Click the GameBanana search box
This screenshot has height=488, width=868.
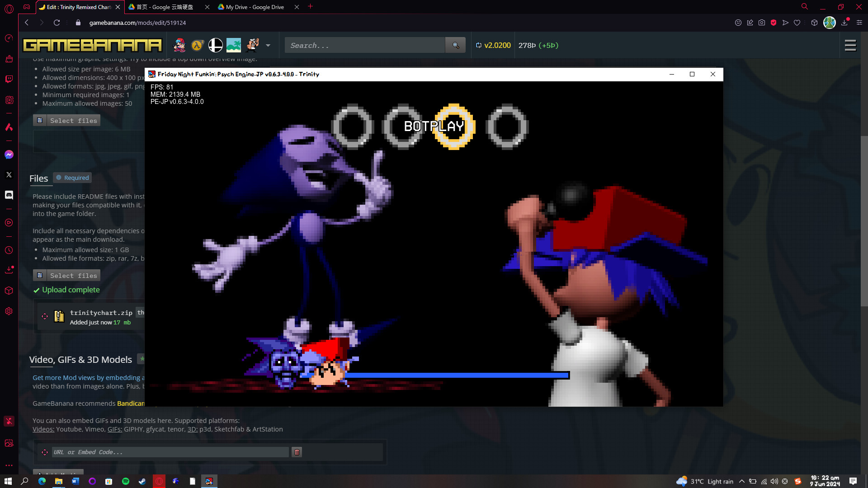click(364, 45)
